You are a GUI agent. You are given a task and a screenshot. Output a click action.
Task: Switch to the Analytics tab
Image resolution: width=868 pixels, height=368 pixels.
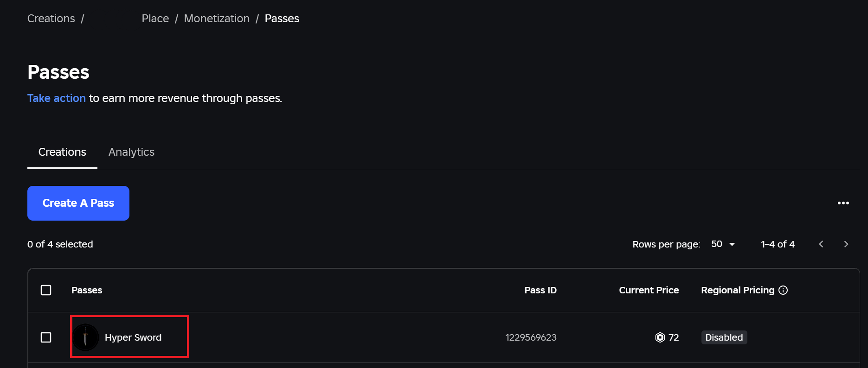[131, 152]
